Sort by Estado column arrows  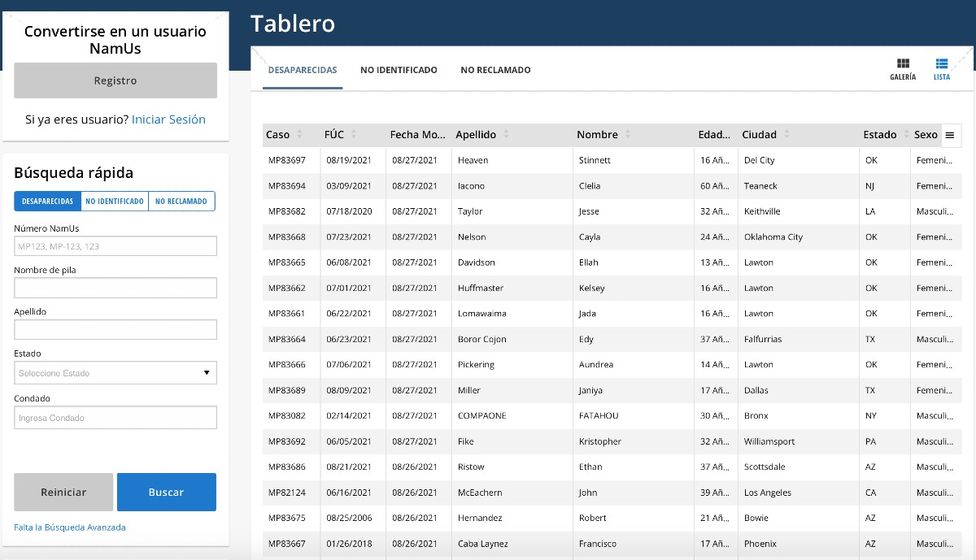click(x=906, y=135)
